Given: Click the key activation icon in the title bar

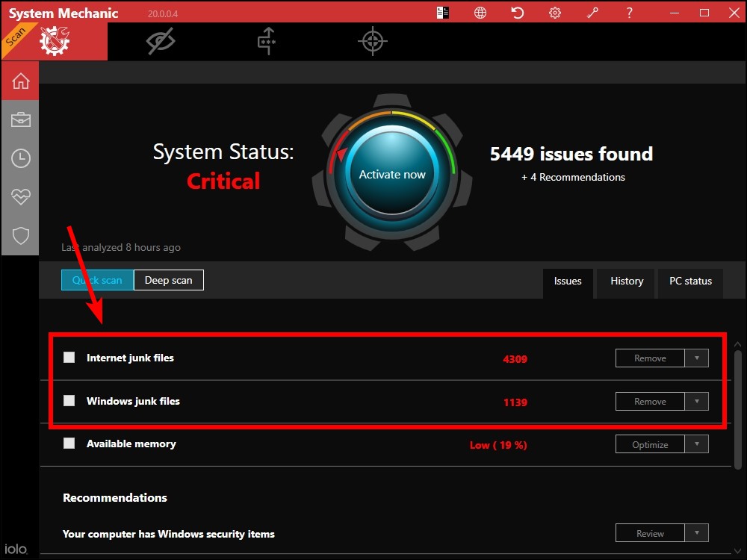Looking at the screenshot, I should [x=592, y=13].
